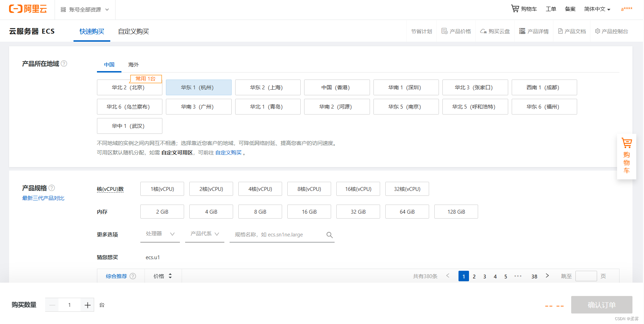Click the floating 购物车 side widget
The width and height of the screenshot is (644, 324).
pyautogui.click(x=626, y=157)
